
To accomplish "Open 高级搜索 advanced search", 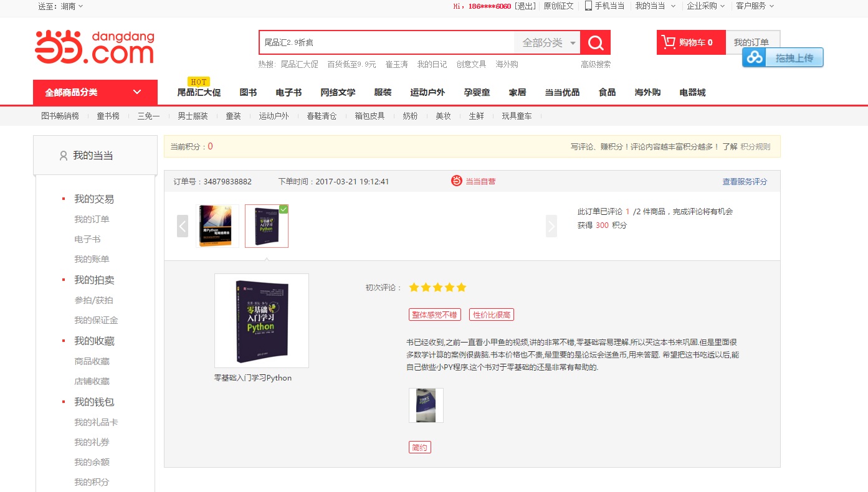I will point(596,64).
